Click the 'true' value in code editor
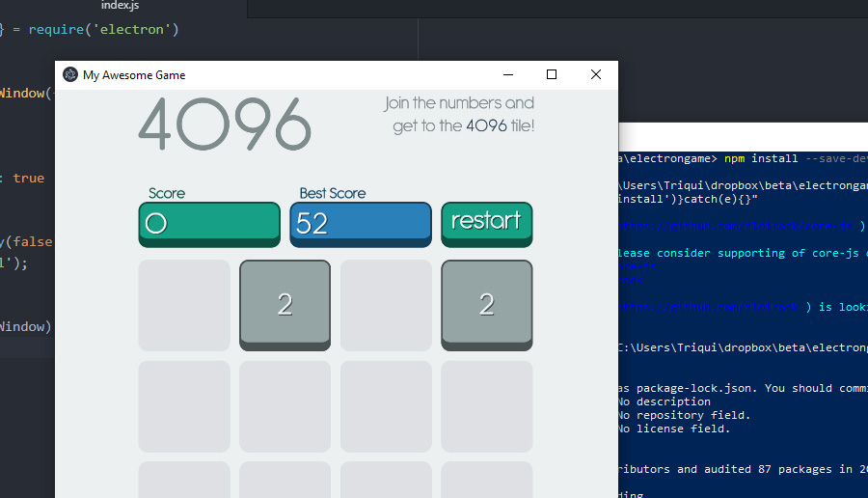Image resolution: width=868 pixels, height=498 pixels. 29,178
